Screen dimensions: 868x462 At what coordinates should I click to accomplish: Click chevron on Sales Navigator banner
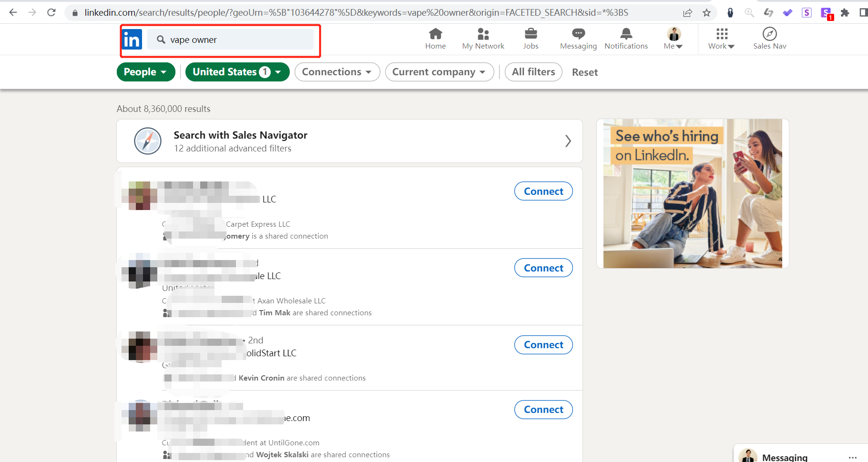568,141
